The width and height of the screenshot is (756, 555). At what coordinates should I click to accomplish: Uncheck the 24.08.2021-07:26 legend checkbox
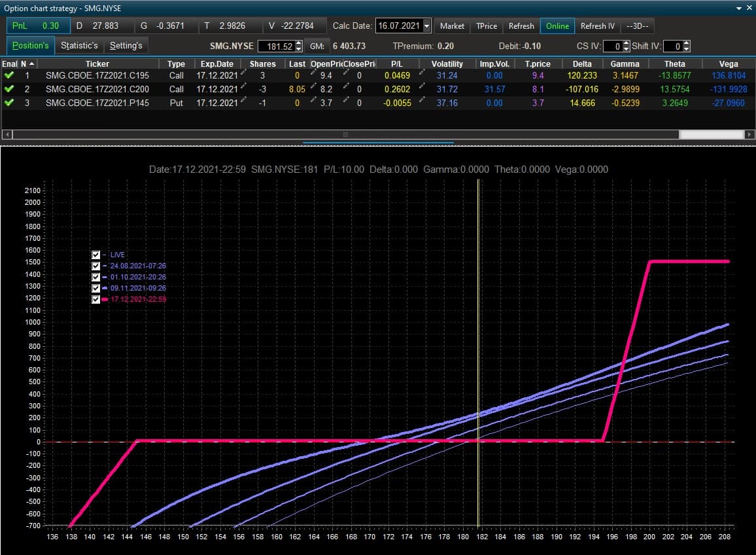tap(95, 266)
